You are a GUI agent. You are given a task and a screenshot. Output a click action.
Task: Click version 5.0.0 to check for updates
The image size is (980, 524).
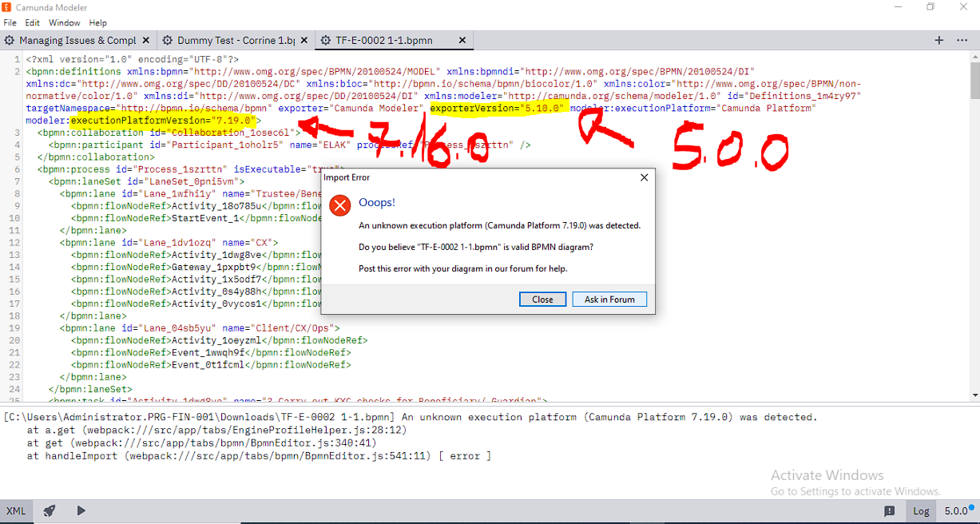956,510
